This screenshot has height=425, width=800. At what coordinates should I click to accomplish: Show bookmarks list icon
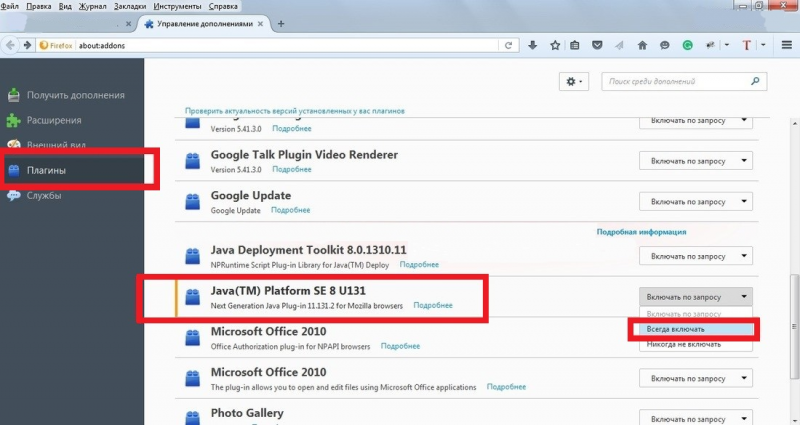(x=574, y=45)
